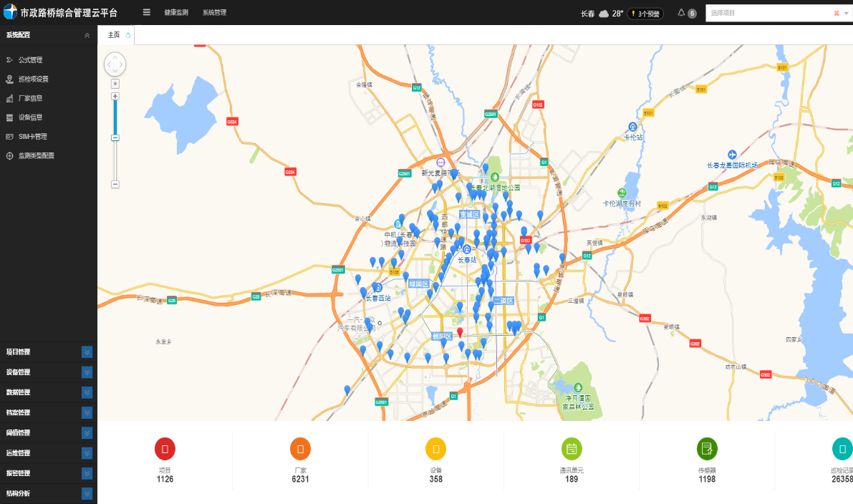Expand the 报警管理 sidebar section

(87, 473)
